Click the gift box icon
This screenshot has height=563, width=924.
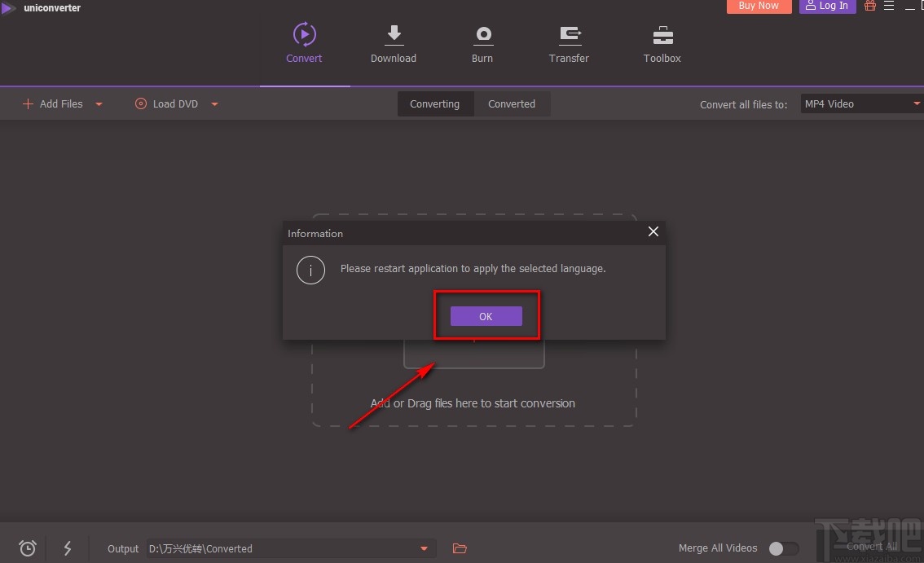(x=870, y=6)
